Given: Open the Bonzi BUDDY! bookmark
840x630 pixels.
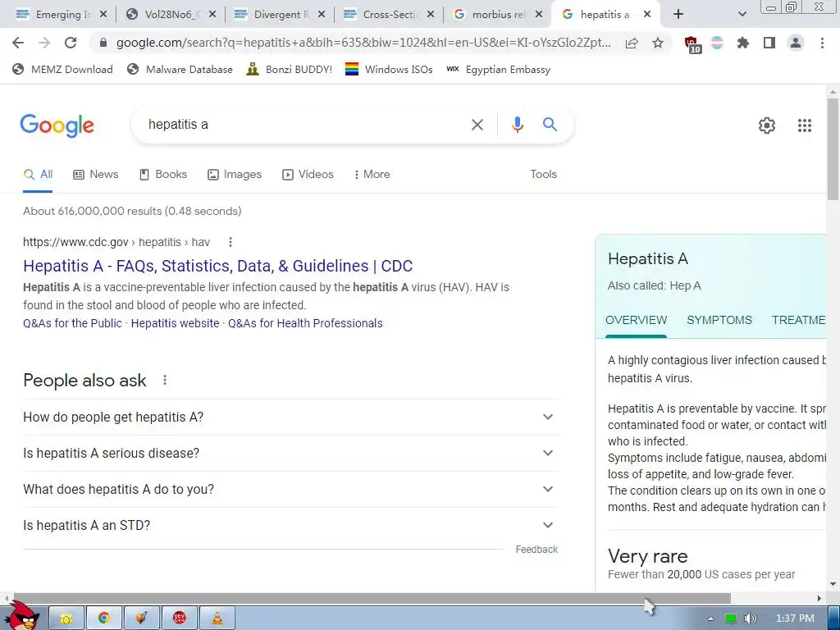Looking at the screenshot, I should coord(290,69).
